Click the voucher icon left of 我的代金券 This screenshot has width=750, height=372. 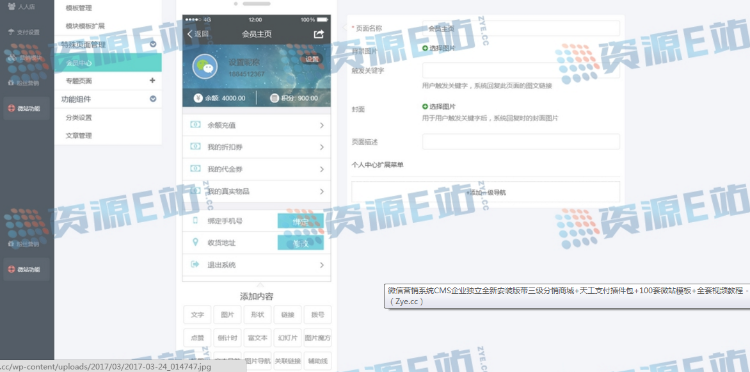click(195, 169)
